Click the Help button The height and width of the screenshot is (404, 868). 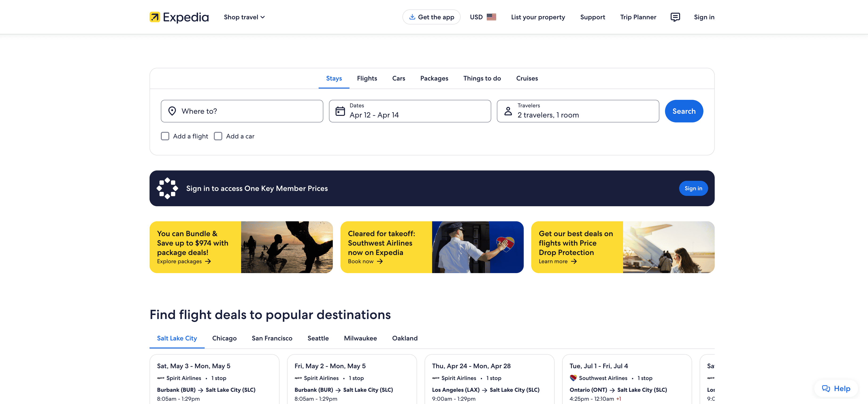pos(836,388)
